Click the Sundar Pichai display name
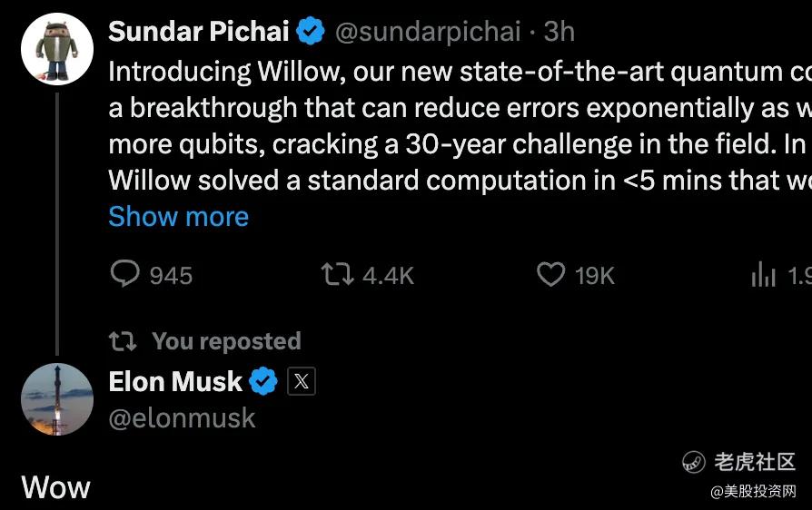The height and width of the screenshot is (510, 812). (199, 31)
